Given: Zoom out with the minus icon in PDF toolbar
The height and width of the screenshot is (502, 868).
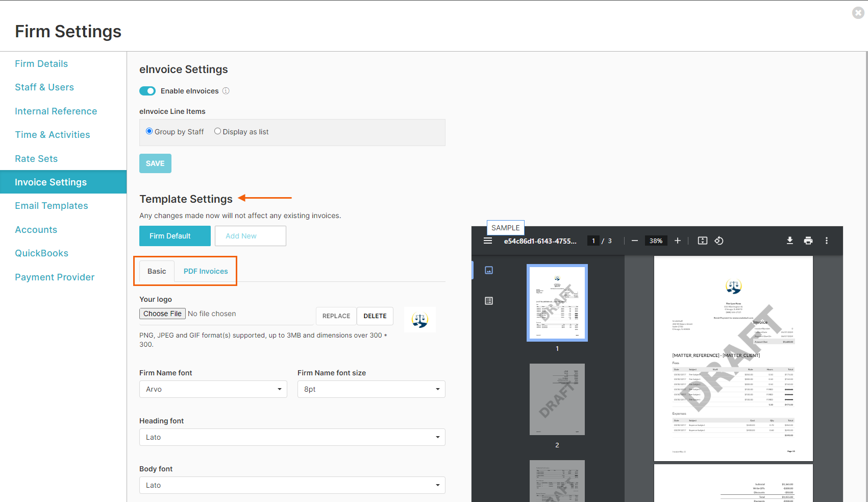Looking at the screenshot, I should coord(635,241).
